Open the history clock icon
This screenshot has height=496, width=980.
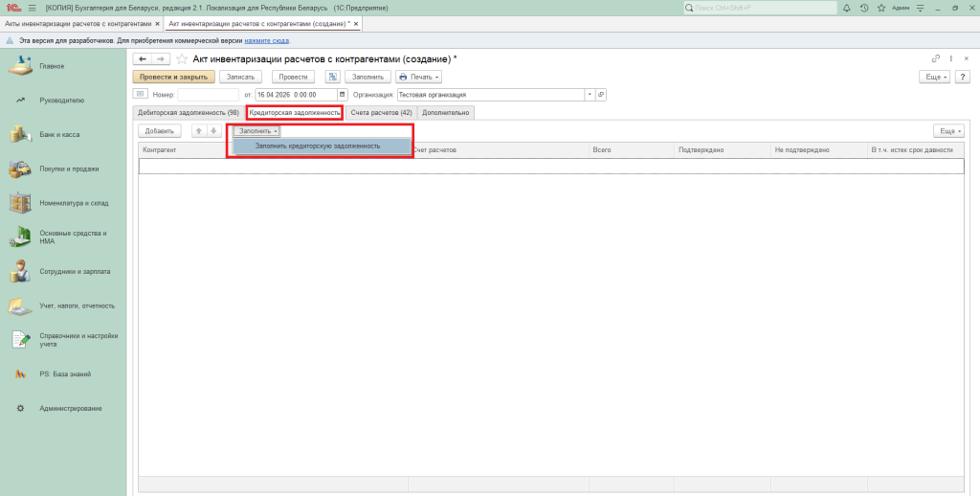[x=864, y=8]
